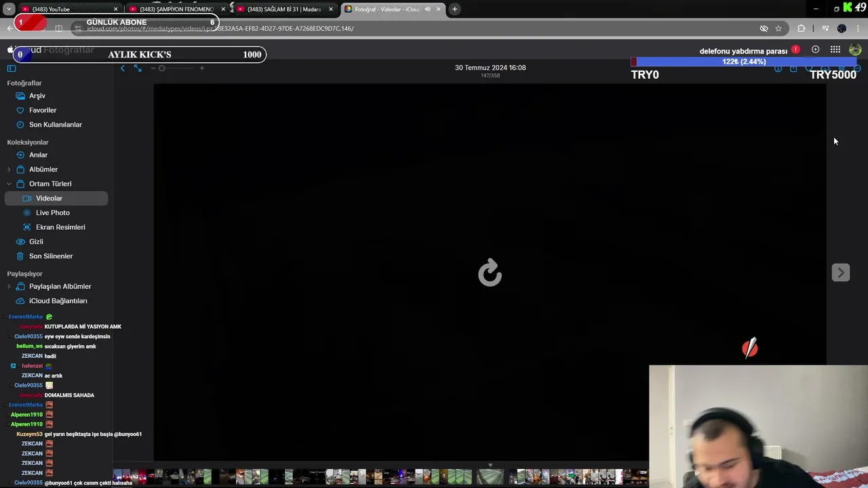Open Anılar collection
This screenshot has height=488, width=868.
tap(38, 155)
